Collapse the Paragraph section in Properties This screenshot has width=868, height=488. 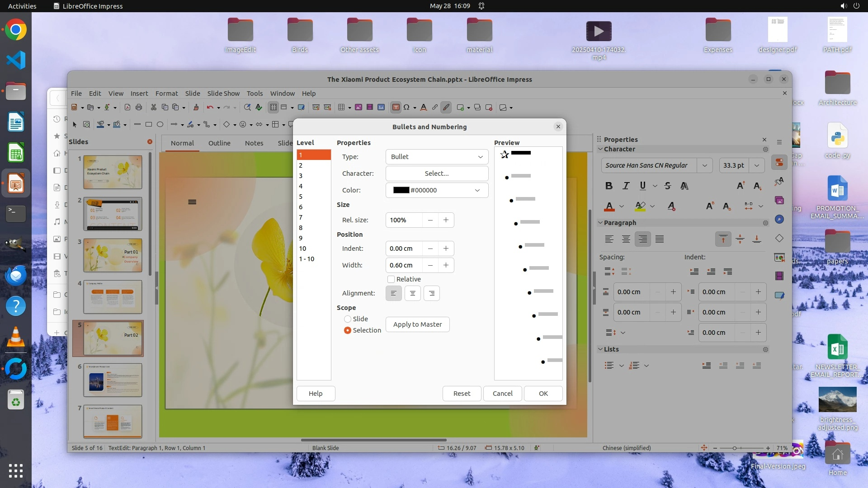coord(600,223)
